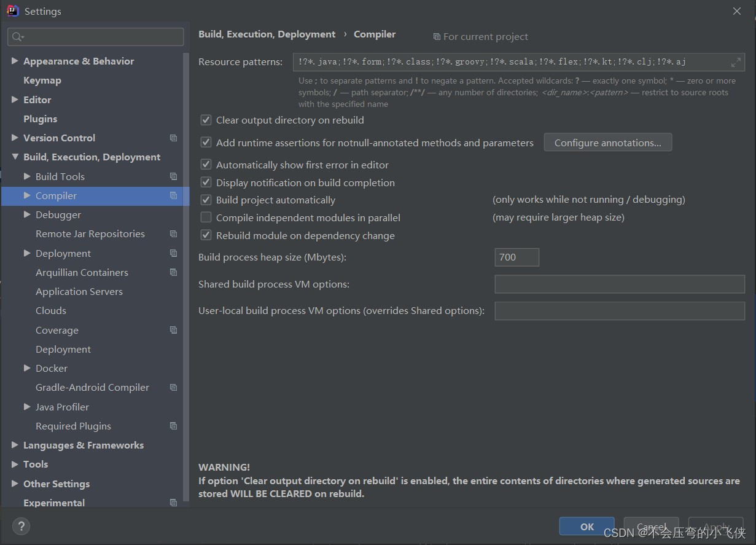Toggle Add runtime assertions for notnull-annotated methods
Image resolution: width=756 pixels, height=545 pixels.
click(206, 143)
